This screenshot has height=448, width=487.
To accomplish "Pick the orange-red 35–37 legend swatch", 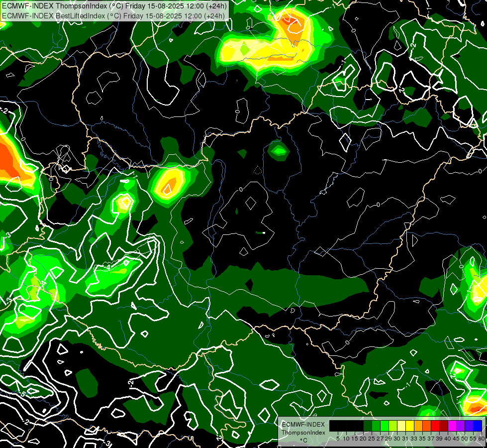I will (427, 426).
